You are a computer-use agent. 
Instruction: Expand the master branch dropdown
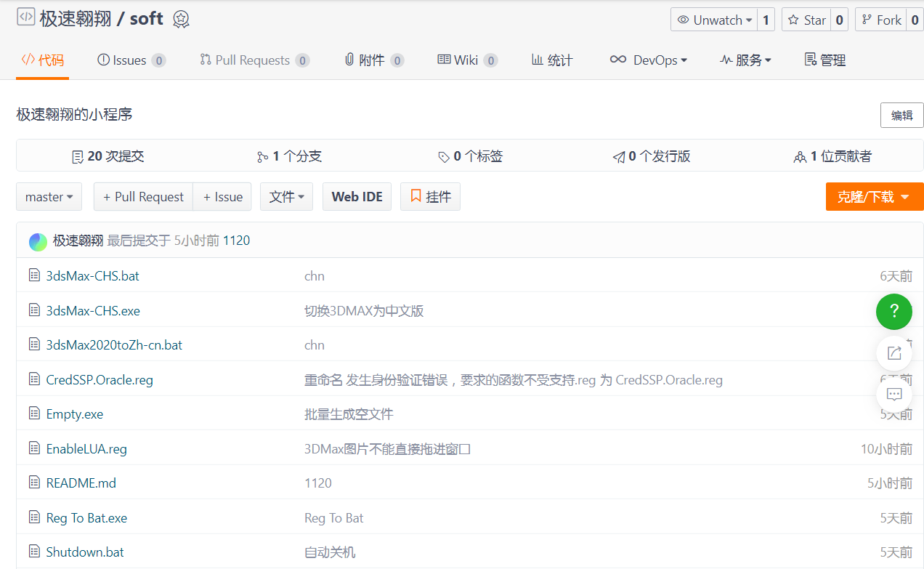pos(49,197)
